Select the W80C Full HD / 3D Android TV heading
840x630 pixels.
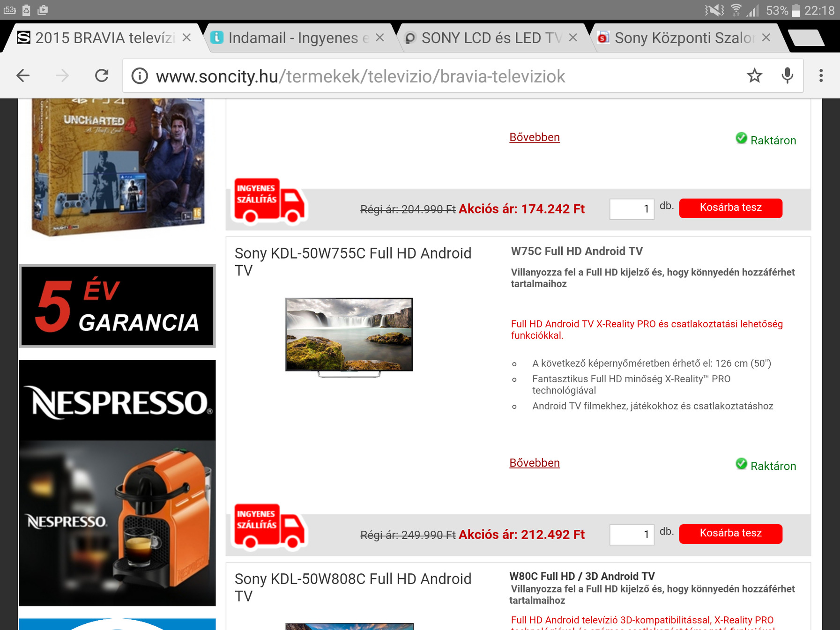coord(582,576)
